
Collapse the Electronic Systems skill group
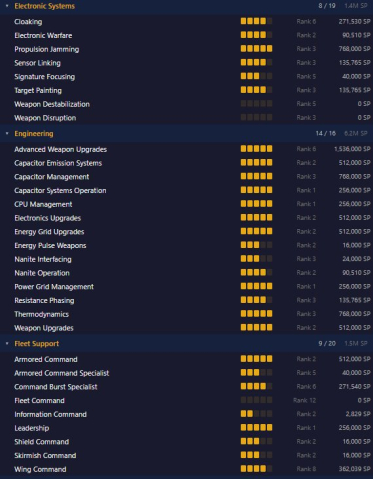coord(7,6)
